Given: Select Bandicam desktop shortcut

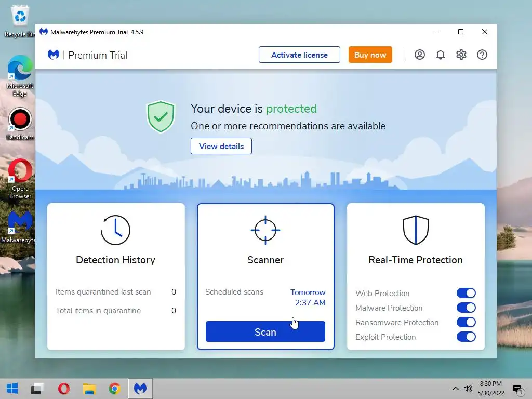Looking at the screenshot, I should pyautogui.click(x=20, y=124).
